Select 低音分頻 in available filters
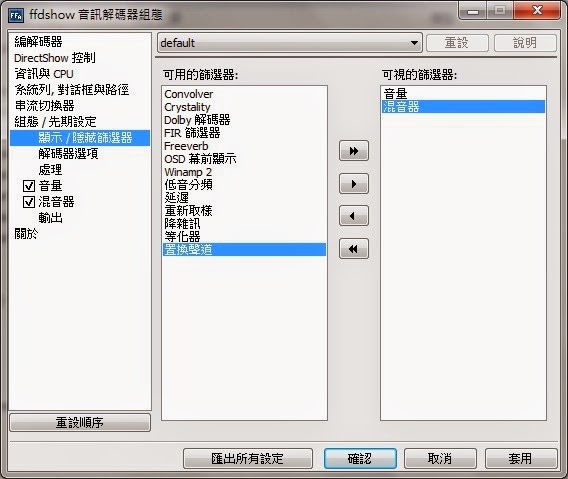The height and width of the screenshot is (479, 568). click(x=245, y=185)
